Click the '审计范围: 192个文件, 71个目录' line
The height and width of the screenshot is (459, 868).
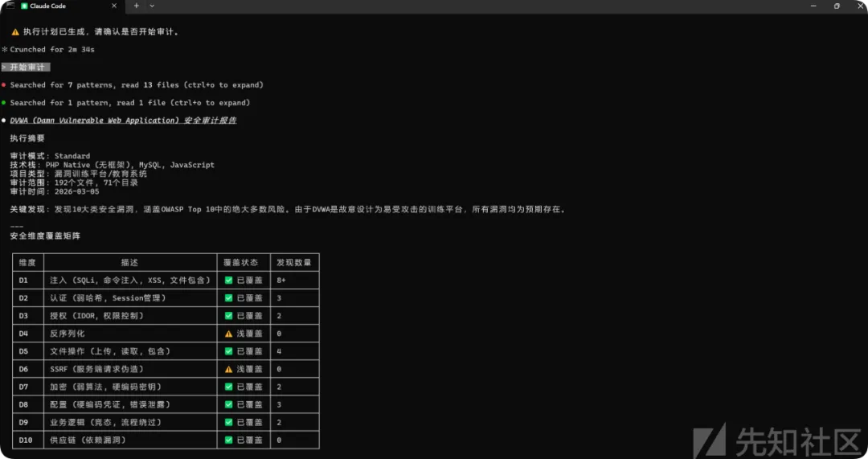[74, 182]
